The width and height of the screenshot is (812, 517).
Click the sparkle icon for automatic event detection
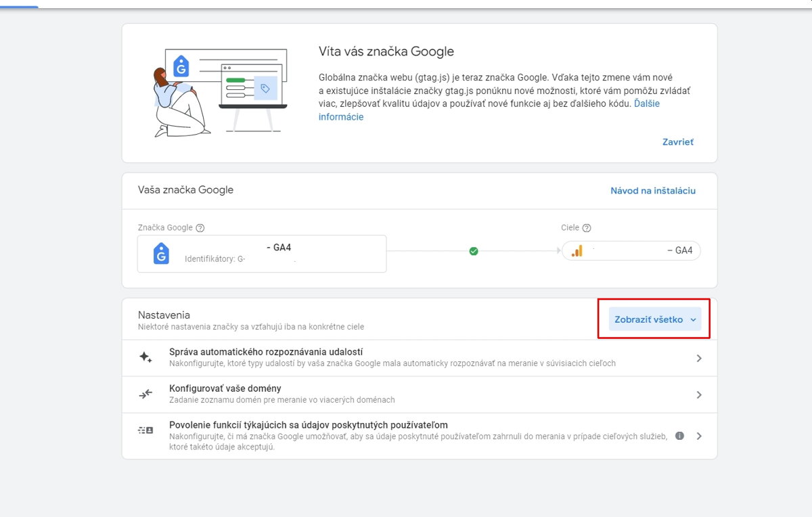pyautogui.click(x=145, y=357)
